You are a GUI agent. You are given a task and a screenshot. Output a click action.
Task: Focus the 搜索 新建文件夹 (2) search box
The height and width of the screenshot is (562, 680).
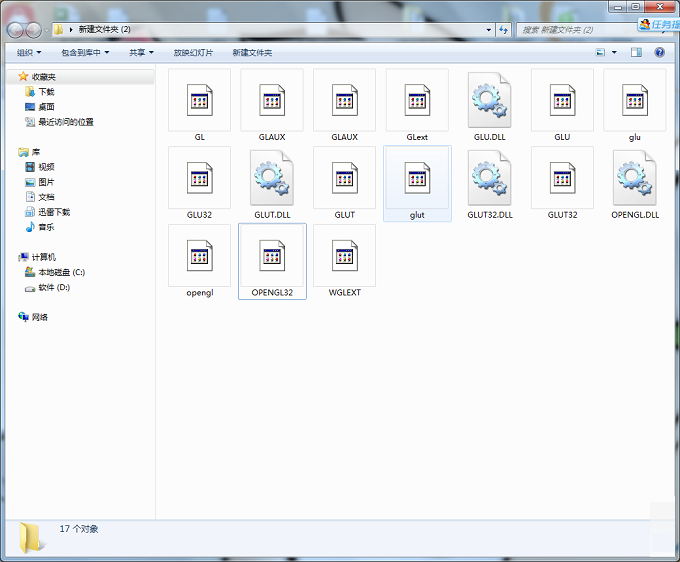[x=579, y=30]
